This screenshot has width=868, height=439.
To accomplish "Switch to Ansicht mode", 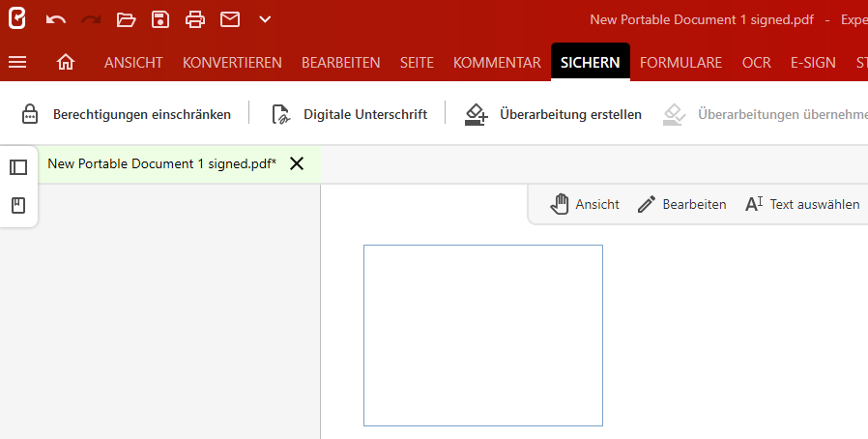I will (x=597, y=204).
